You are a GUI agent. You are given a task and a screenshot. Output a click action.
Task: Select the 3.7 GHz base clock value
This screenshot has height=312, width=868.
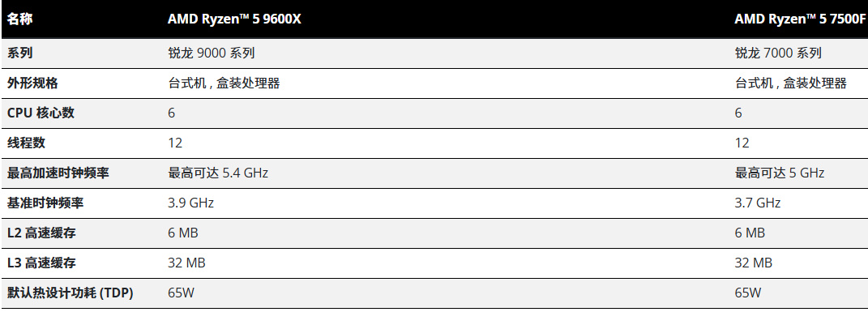757,203
